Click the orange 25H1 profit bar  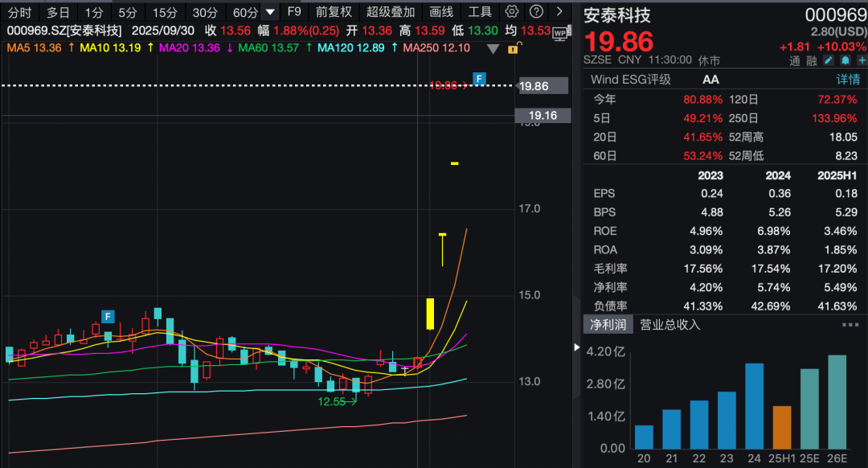(x=781, y=427)
